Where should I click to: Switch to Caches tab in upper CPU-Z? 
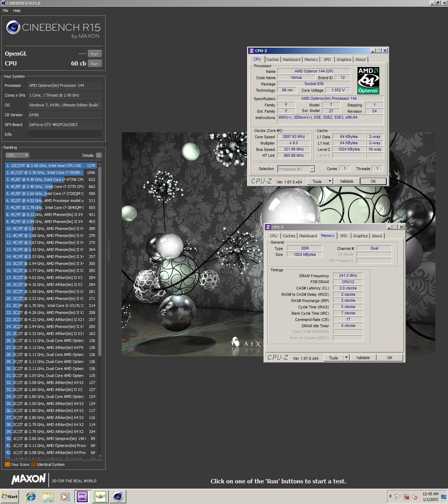click(272, 59)
